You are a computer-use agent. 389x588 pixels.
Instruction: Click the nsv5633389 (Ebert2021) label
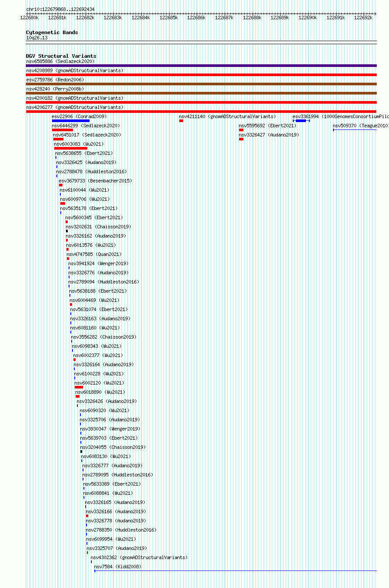(x=112, y=484)
